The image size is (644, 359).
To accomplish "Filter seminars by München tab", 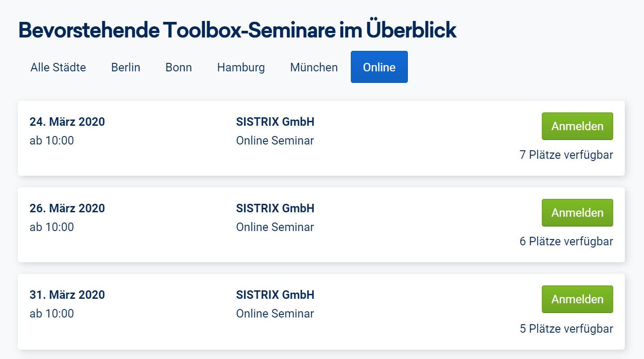I will click(x=314, y=67).
